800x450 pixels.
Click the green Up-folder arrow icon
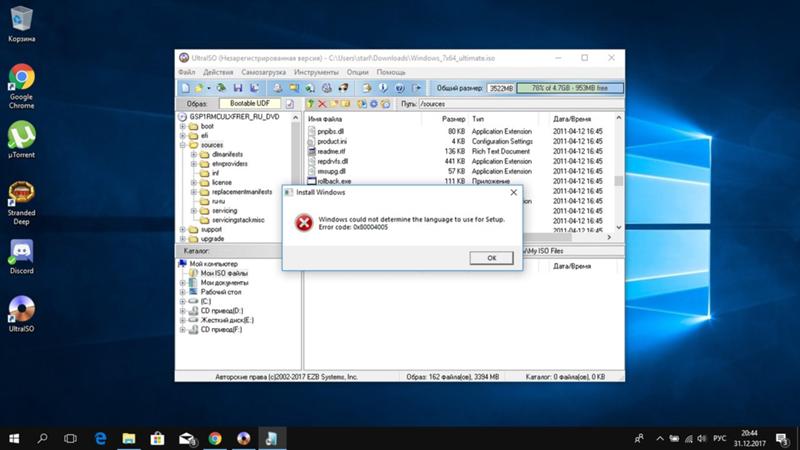310,104
